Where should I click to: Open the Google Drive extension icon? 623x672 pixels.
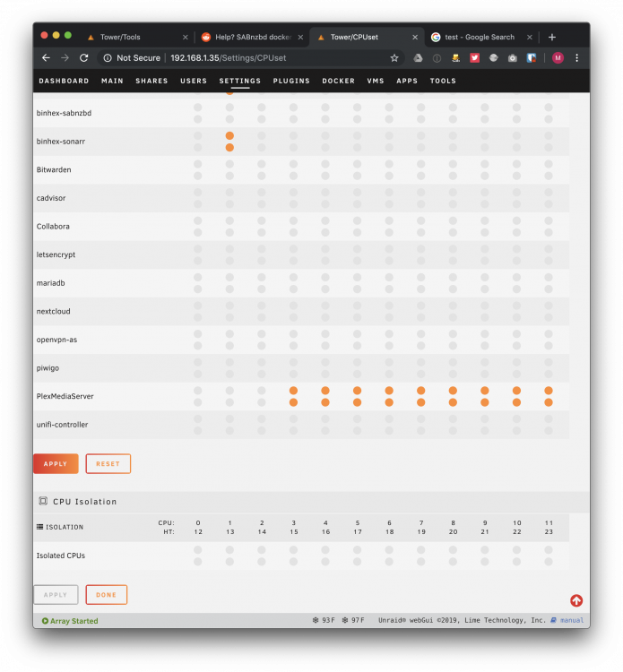point(418,58)
